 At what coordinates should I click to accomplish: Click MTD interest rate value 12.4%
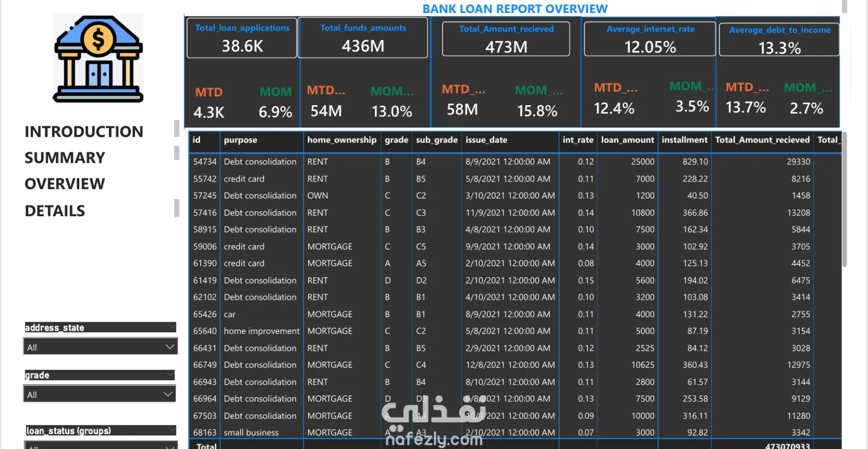(614, 108)
